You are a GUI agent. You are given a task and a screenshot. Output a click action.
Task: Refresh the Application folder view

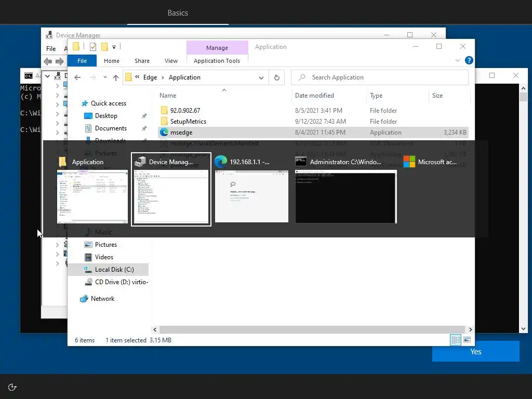pyautogui.click(x=277, y=78)
